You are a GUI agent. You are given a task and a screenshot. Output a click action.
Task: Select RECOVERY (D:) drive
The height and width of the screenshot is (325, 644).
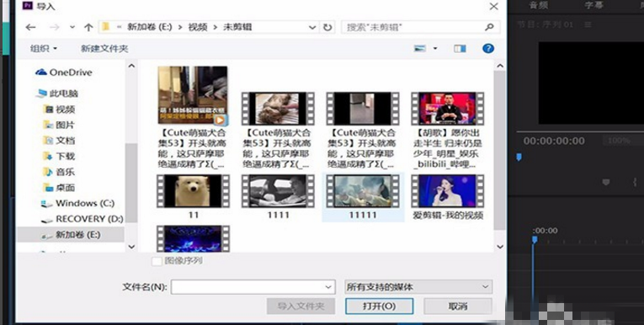pos(82,219)
